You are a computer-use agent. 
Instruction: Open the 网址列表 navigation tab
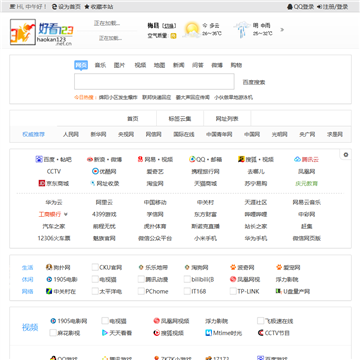coord(227,119)
